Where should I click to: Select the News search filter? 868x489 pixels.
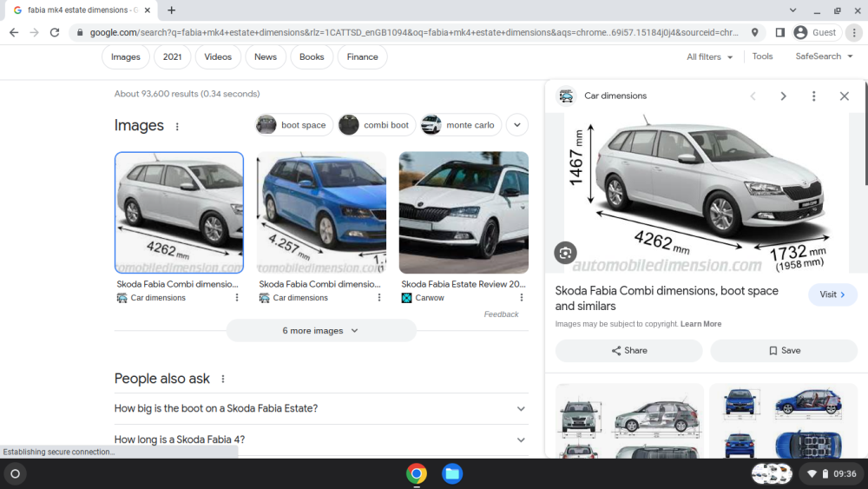pos(266,57)
